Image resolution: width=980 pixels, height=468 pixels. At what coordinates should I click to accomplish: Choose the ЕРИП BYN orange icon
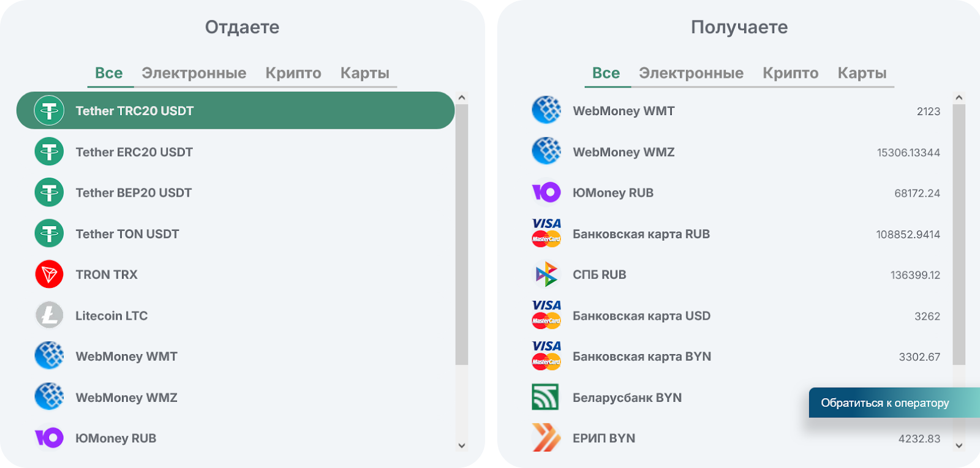pos(546,438)
